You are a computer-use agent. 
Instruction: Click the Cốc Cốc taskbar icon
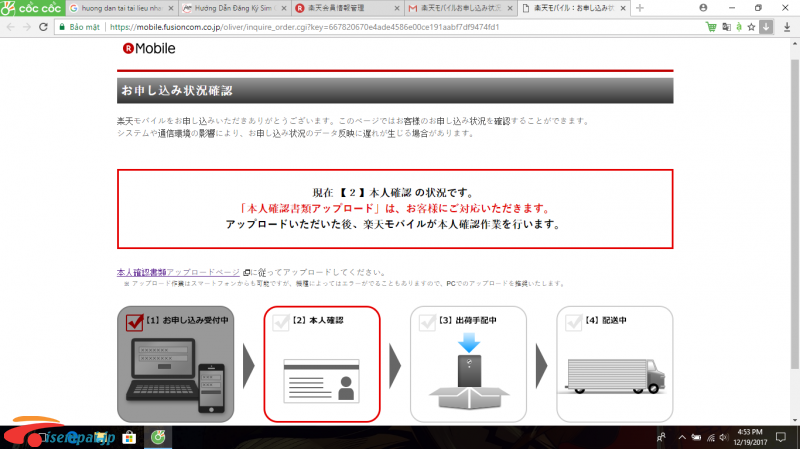tap(158, 438)
